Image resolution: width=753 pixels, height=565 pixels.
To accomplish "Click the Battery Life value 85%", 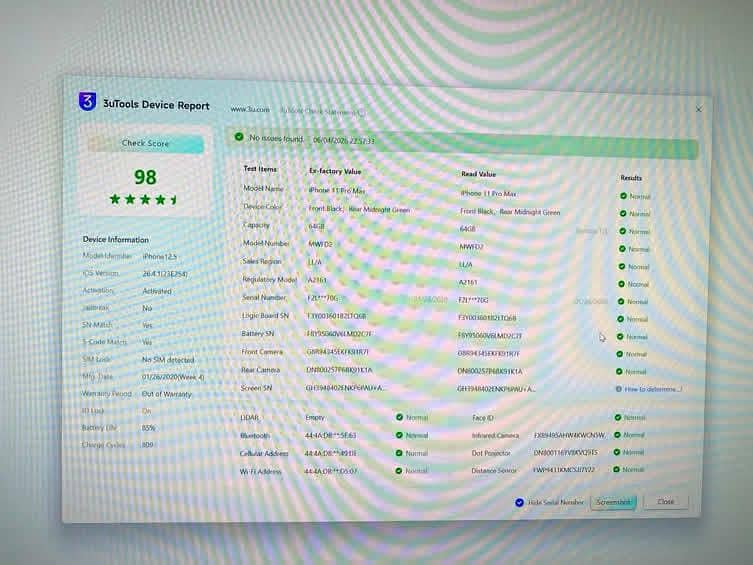I will tap(148, 428).
